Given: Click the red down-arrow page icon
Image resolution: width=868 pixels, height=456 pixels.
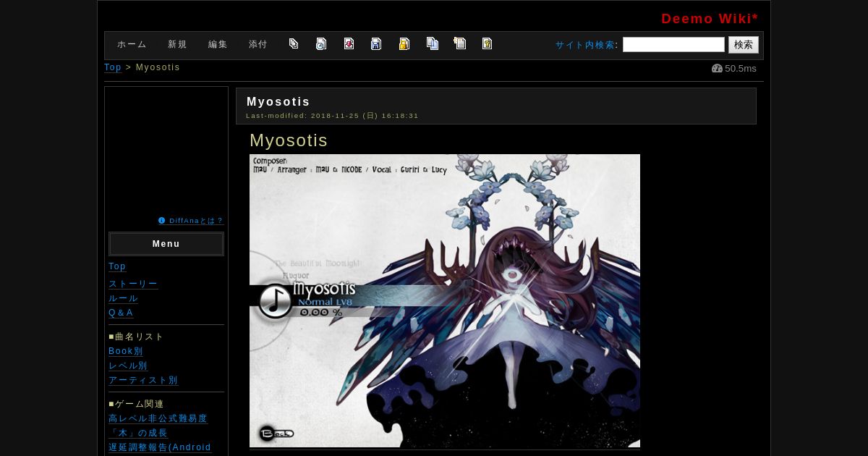Looking at the screenshot, I should click(349, 43).
